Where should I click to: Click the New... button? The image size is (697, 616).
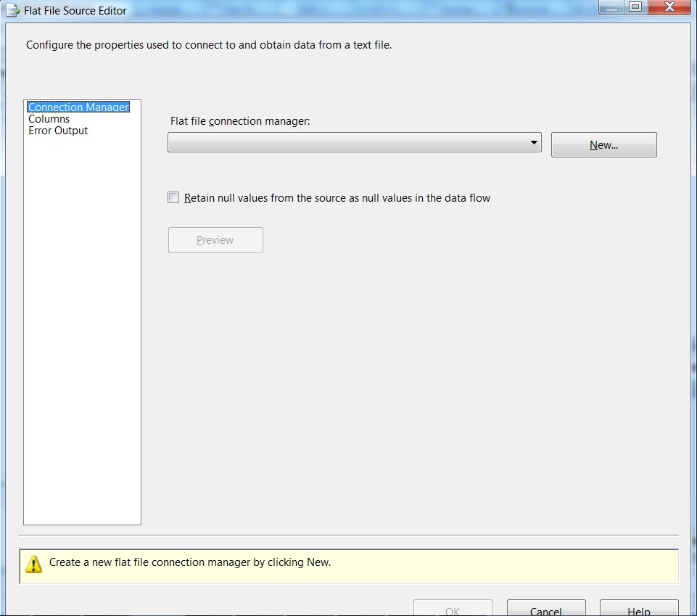pos(603,144)
